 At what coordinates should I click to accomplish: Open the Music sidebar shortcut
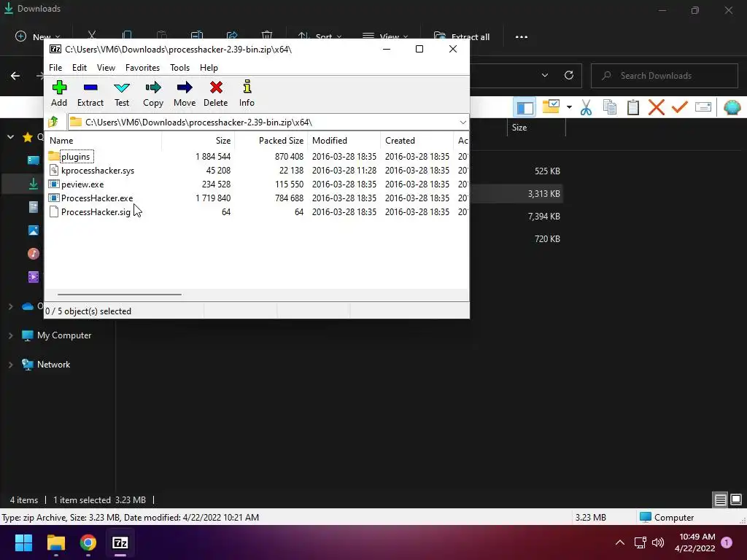pos(34,253)
